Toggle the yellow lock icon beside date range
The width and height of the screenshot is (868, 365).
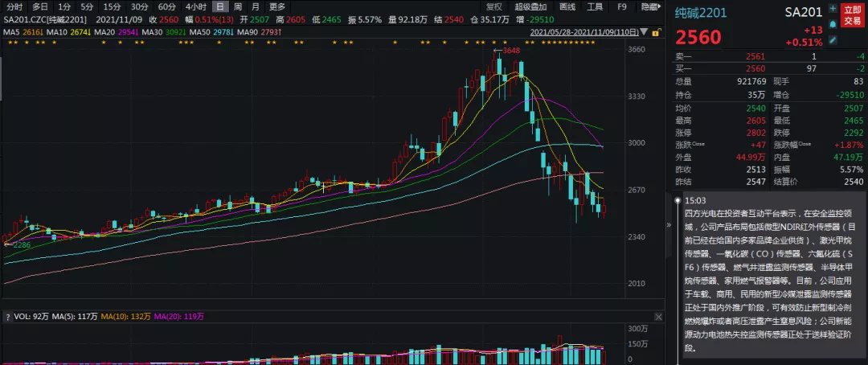656,33
